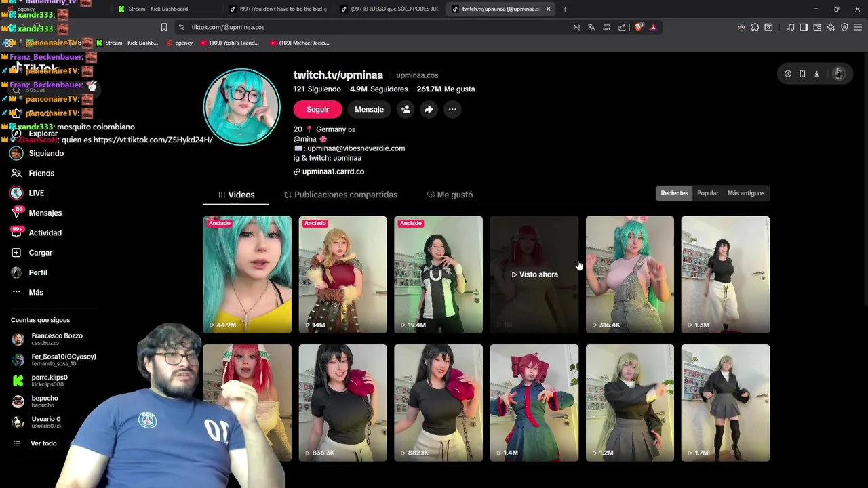This screenshot has height=488, width=868.
Task: Open the pinned video with 14M views
Action: pos(342,274)
